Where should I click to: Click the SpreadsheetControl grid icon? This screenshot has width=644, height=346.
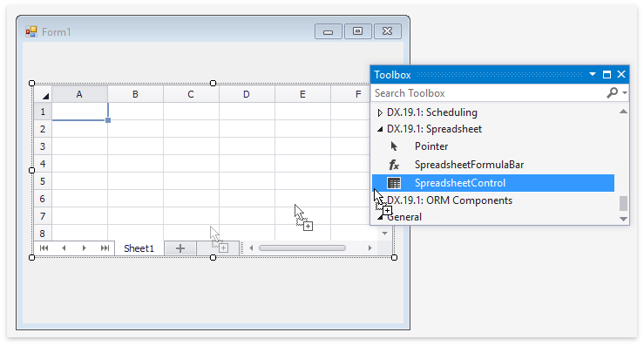point(394,183)
